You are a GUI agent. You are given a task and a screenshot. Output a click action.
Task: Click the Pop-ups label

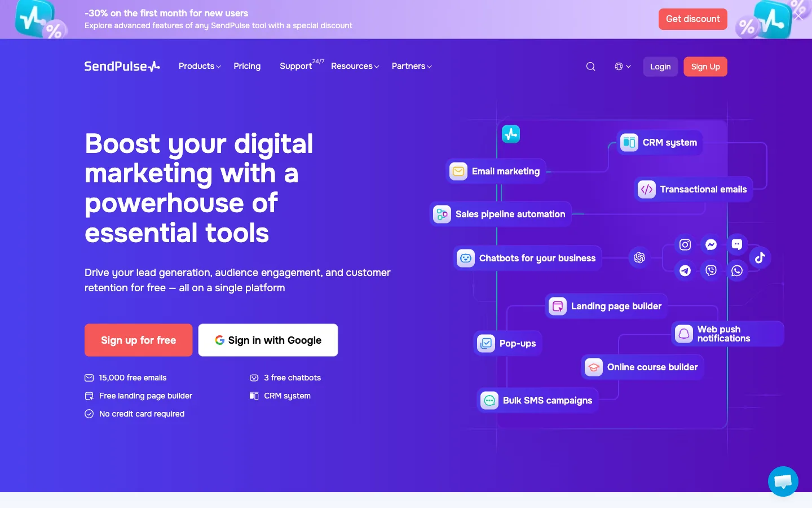[x=518, y=344]
